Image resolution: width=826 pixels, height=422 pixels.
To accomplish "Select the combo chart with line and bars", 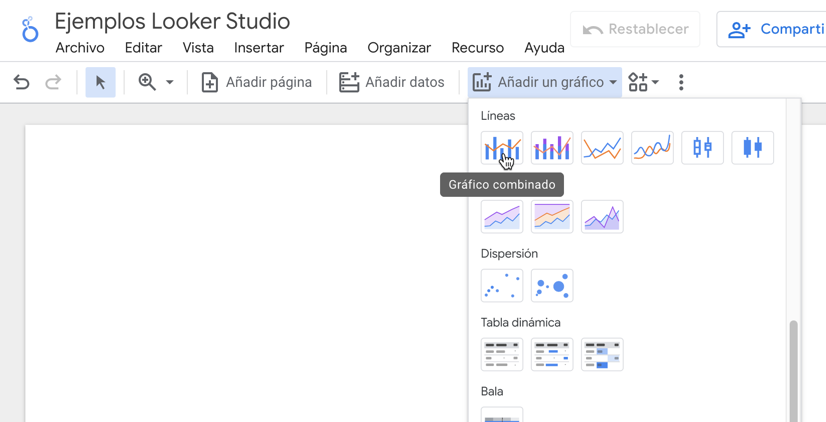I will coord(501,148).
